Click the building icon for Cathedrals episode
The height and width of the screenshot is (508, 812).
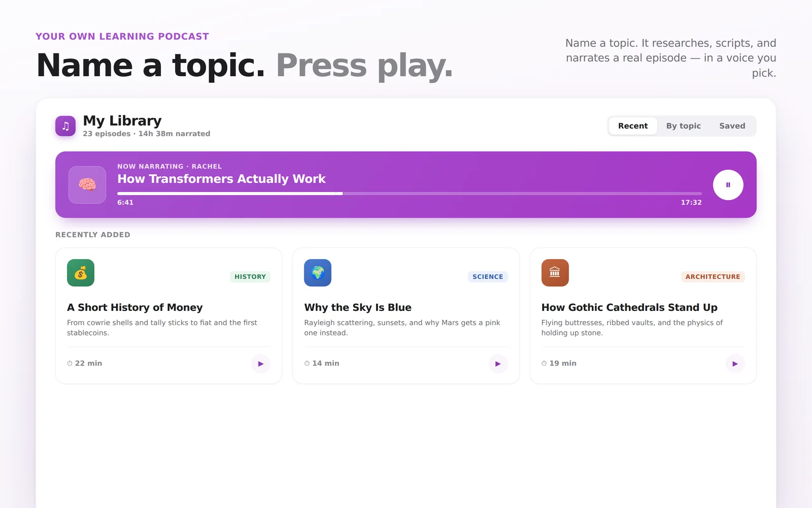pos(555,273)
